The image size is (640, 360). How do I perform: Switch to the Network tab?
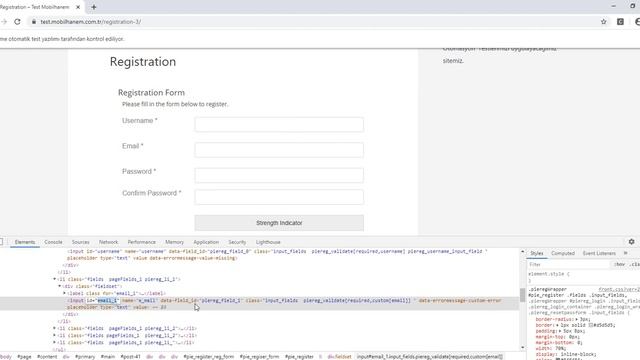point(108,242)
